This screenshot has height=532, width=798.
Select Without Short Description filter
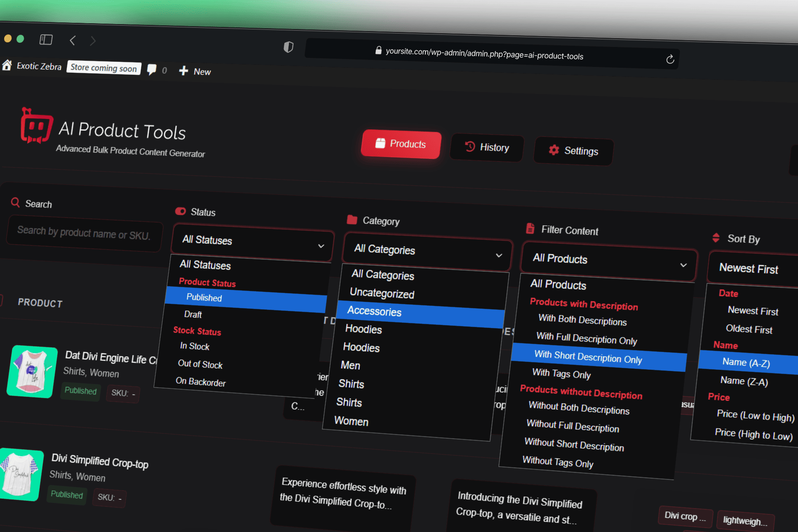574,444
